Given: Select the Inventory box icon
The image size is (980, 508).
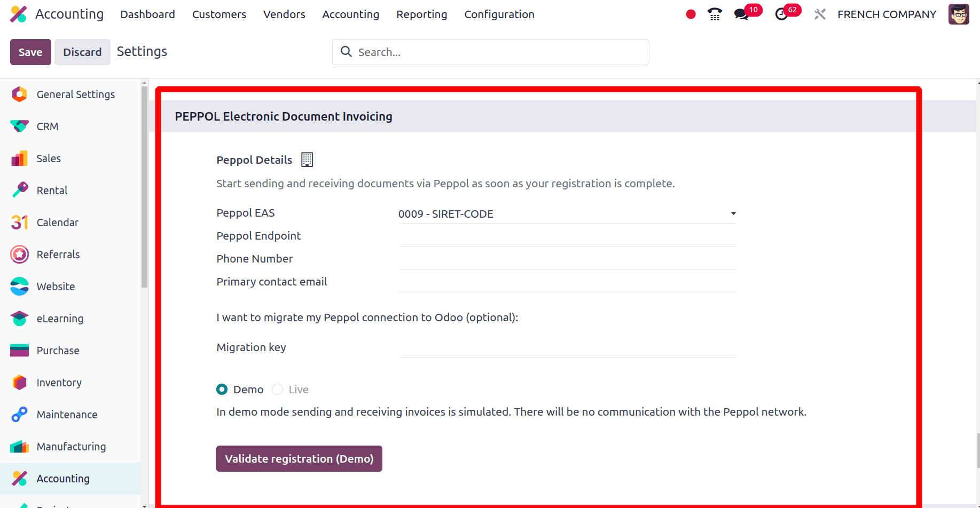Looking at the screenshot, I should pos(19,383).
